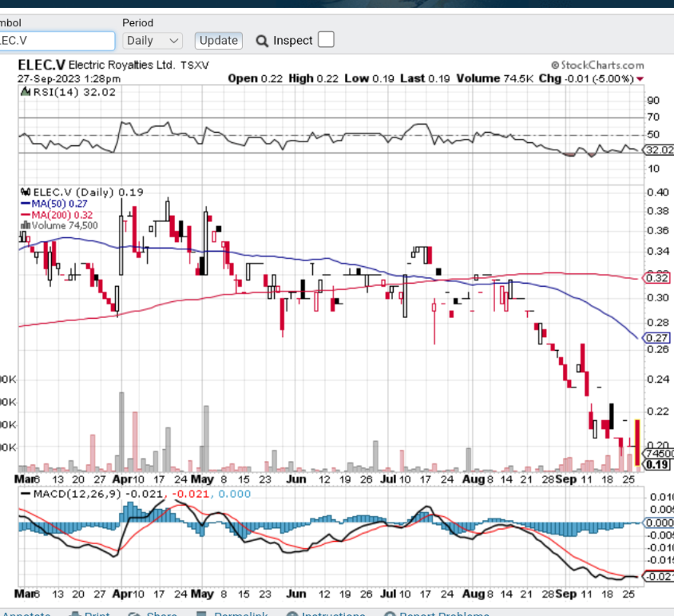Click the blue MA(50) 0.27 legend line
The height and width of the screenshot is (616, 674).
point(24,204)
